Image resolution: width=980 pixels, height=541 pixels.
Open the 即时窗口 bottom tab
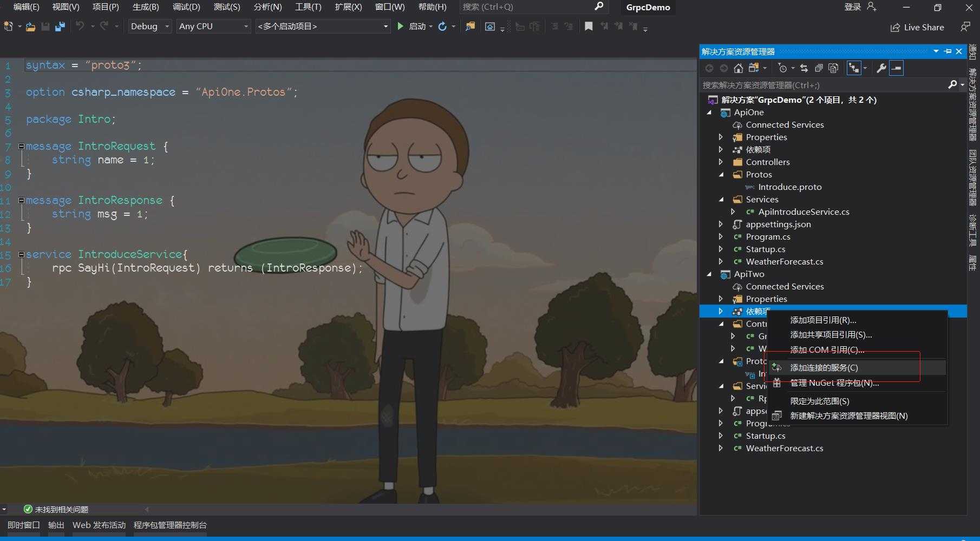coord(24,525)
